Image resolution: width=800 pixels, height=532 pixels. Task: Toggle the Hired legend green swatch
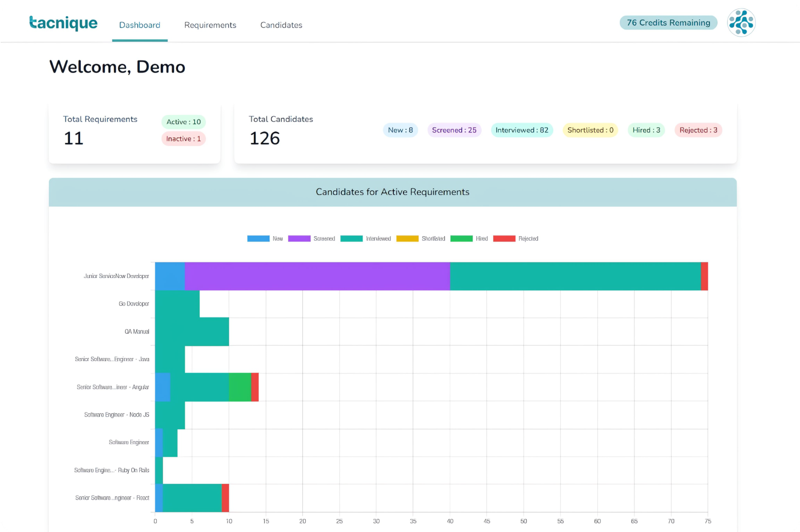point(461,238)
